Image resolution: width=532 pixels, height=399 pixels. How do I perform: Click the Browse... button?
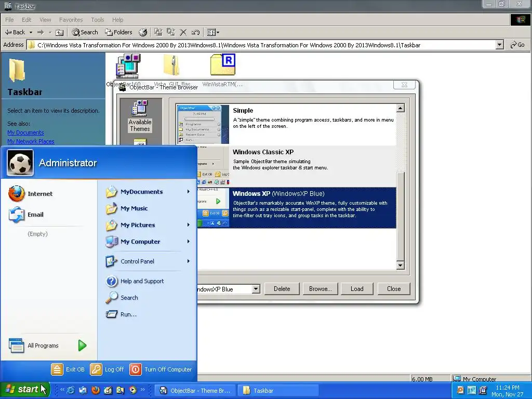(x=320, y=289)
